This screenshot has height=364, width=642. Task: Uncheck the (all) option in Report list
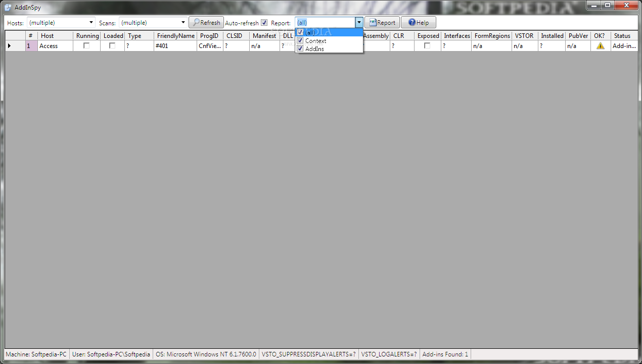[300, 32]
